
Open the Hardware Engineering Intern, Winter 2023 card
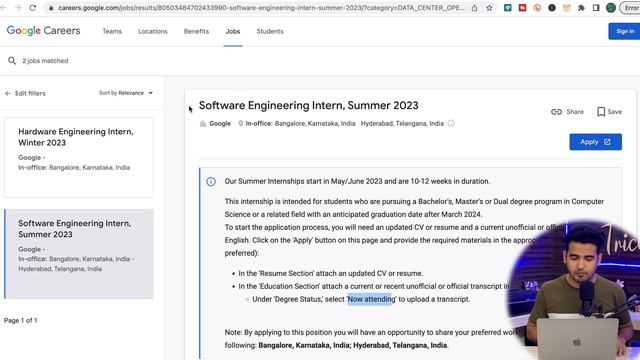pyautogui.click(x=79, y=158)
